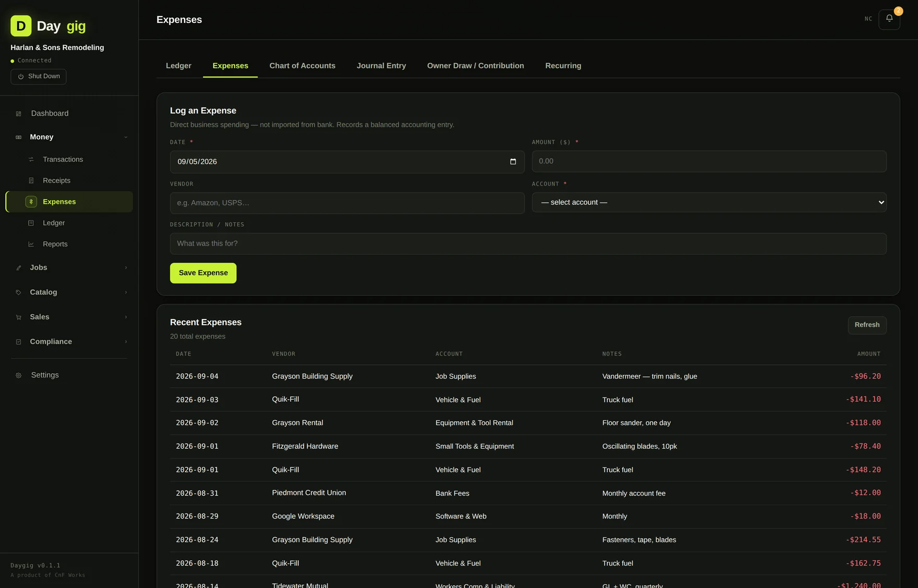Click the Shut Down button
Viewport: 918px width, 588px height.
pos(39,77)
